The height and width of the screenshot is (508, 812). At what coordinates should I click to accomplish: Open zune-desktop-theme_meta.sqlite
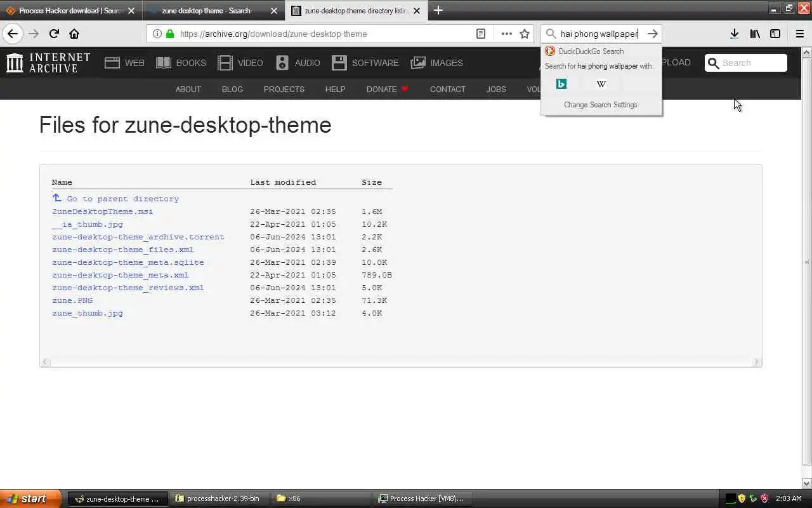point(128,262)
